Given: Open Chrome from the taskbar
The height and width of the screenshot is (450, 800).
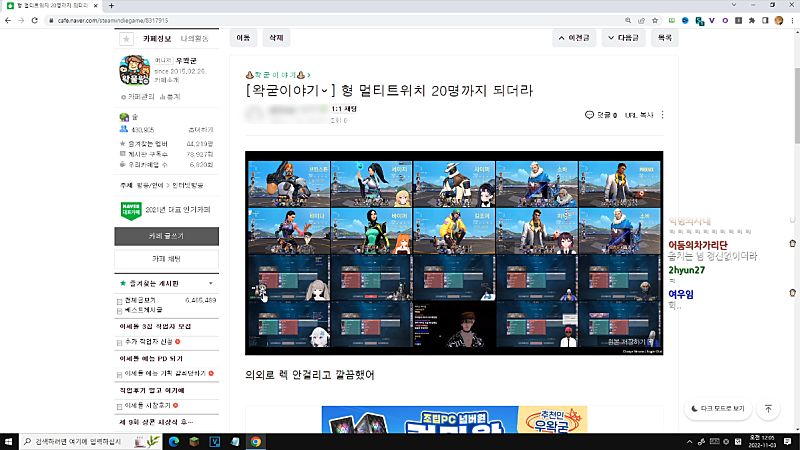Looking at the screenshot, I should (x=256, y=441).
